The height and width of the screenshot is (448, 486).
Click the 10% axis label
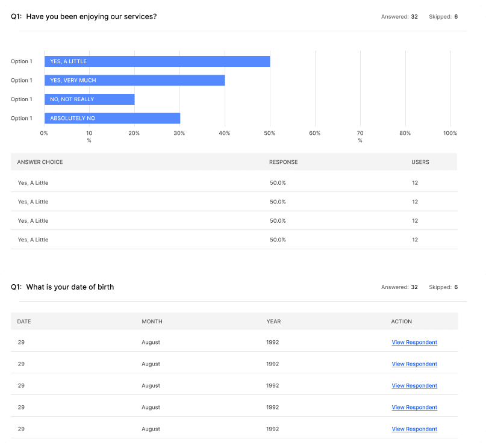click(x=89, y=137)
